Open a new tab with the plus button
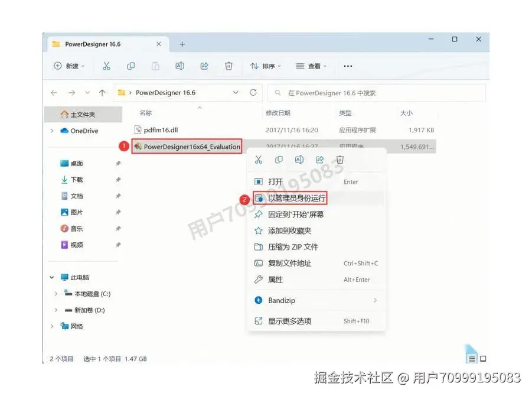The height and width of the screenshot is (396, 532). click(x=182, y=43)
